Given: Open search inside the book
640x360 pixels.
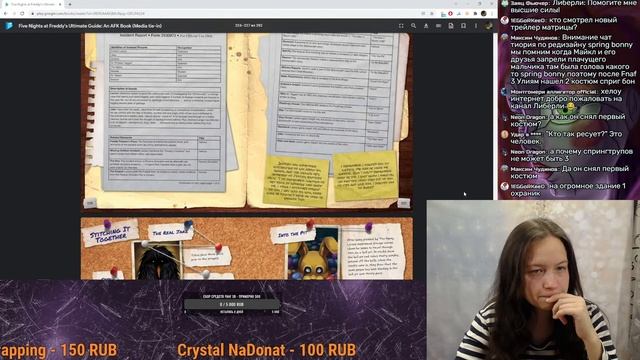Looking at the screenshot, I should [413, 26].
